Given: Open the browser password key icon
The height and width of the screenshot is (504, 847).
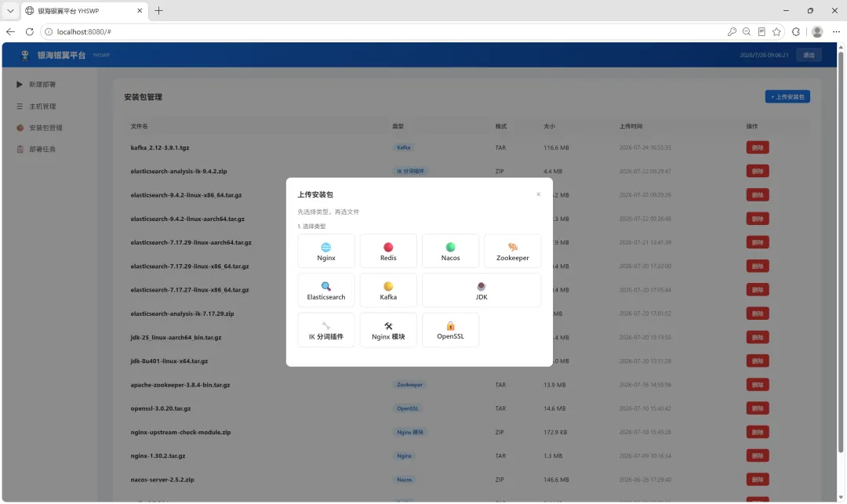Looking at the screenshot, I should [732, 32].
